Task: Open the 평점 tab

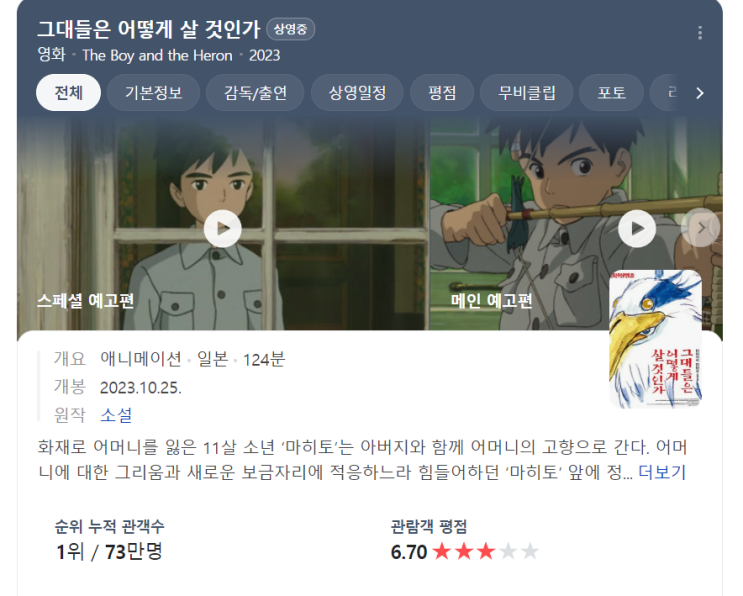Action: click(x=442, y=92)
